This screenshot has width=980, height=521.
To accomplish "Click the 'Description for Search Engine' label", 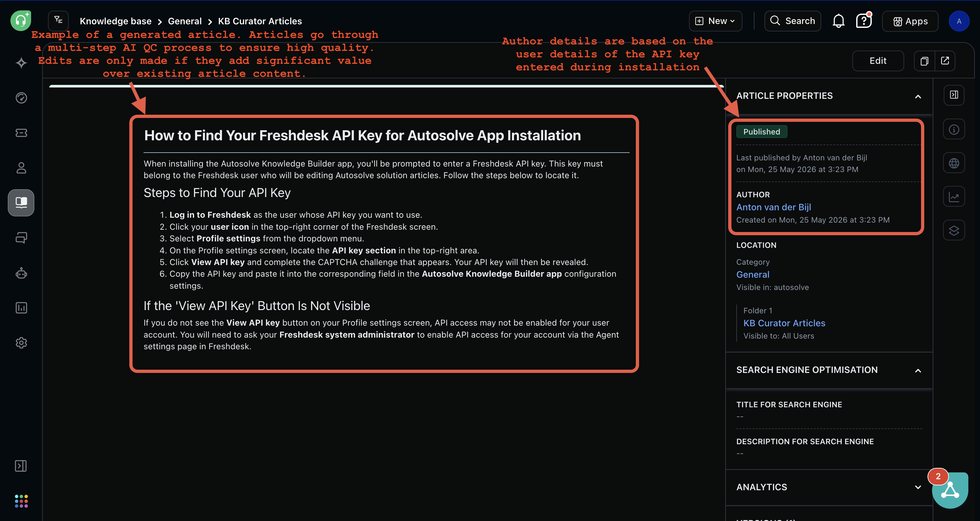I will point(805,442).
